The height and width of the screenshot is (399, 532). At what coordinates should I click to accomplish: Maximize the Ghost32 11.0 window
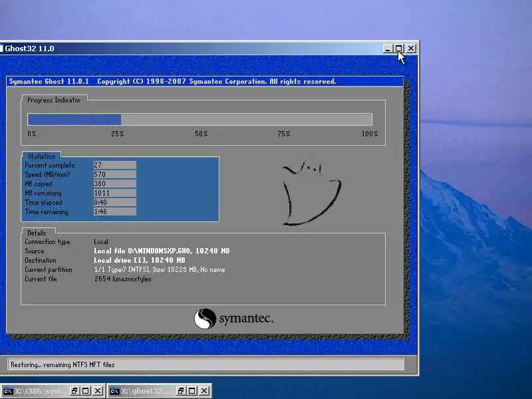tap(398, 49)
